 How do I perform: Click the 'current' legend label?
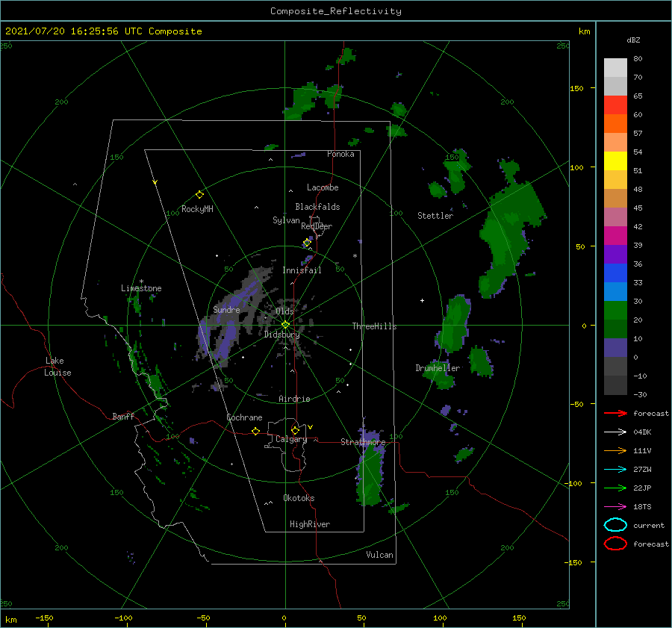coord(649,525)
